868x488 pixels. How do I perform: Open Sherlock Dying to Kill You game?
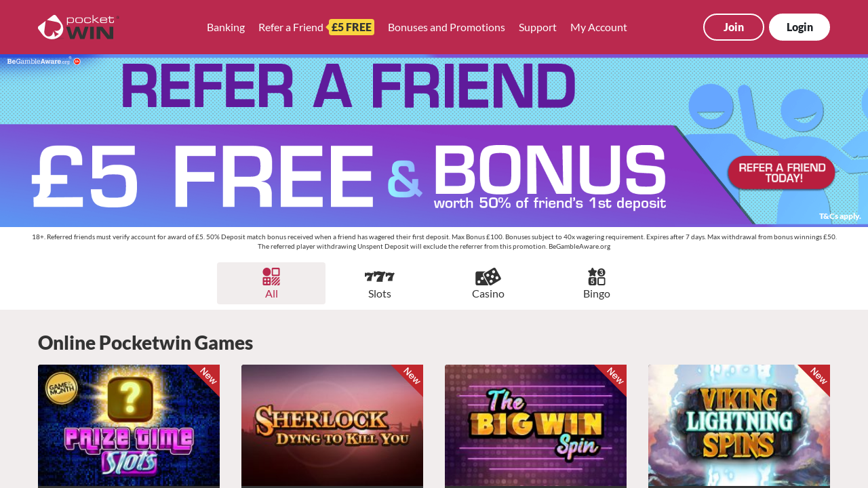(x=332, y=426)
